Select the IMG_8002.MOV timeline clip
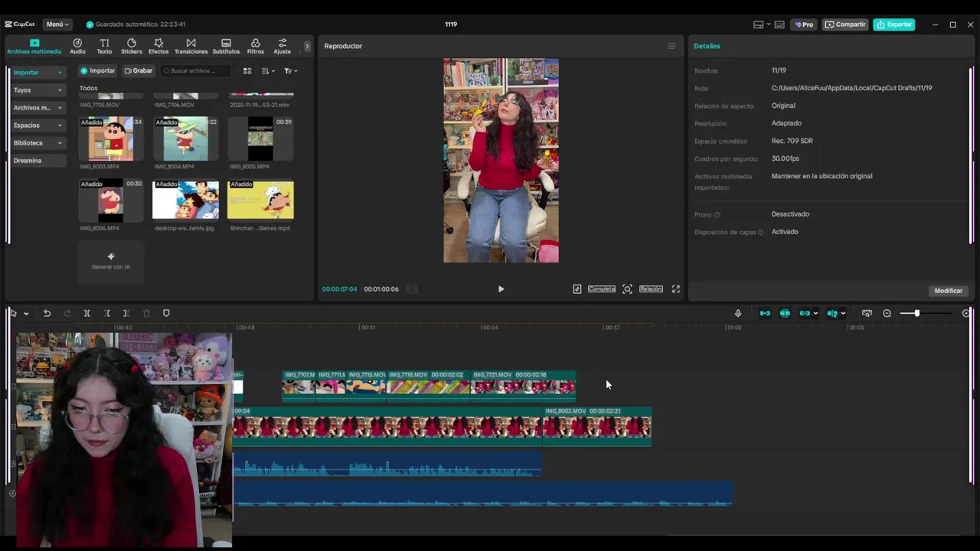 coord(597,426)
